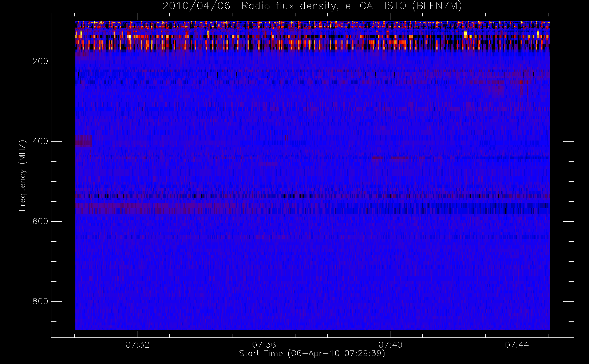The height and width of the screenshot is (364, 589).
Task: Click the 'Start Time (06-Apr-10 07:29:39)' label
Action: 312,353
